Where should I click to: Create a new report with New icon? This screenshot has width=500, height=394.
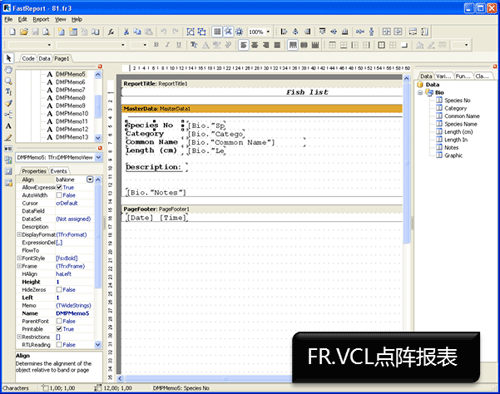(12, 32)
